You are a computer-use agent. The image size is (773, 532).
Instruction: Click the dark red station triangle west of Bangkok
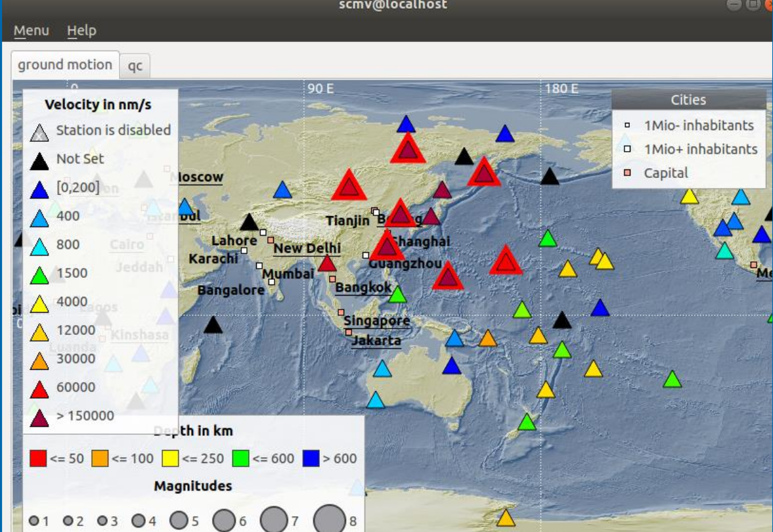tap(327, 263)
